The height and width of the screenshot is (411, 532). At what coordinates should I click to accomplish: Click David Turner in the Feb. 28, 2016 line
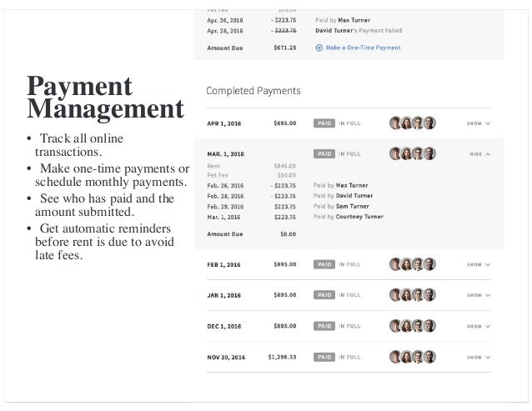(354, 196)
